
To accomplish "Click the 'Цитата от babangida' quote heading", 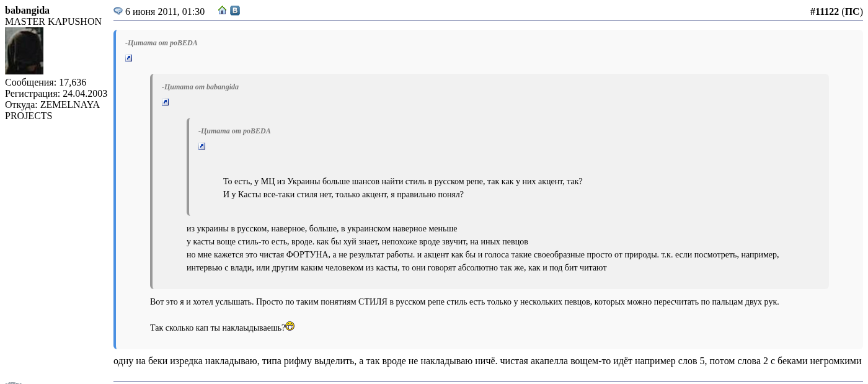I will [200, 87].
